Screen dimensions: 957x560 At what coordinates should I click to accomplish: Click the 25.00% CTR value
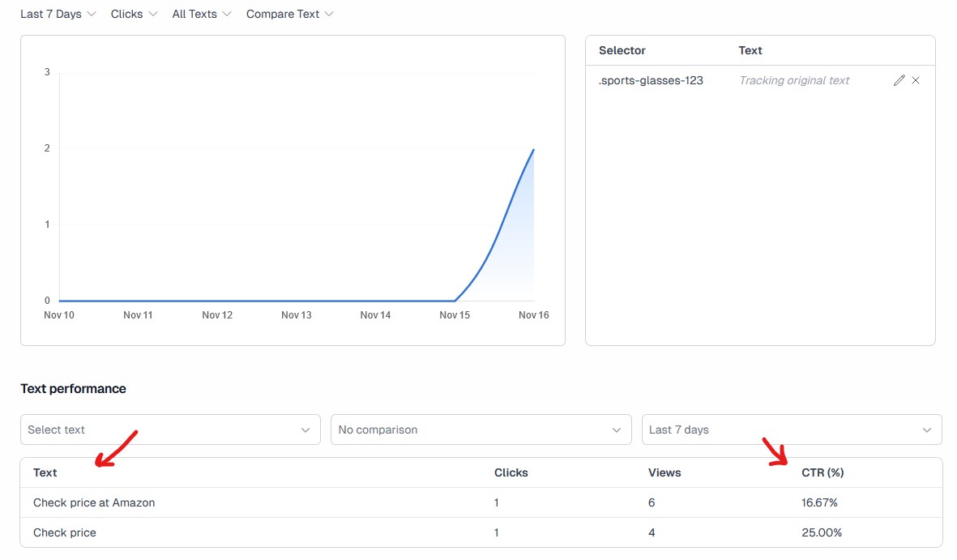(821, 532)
